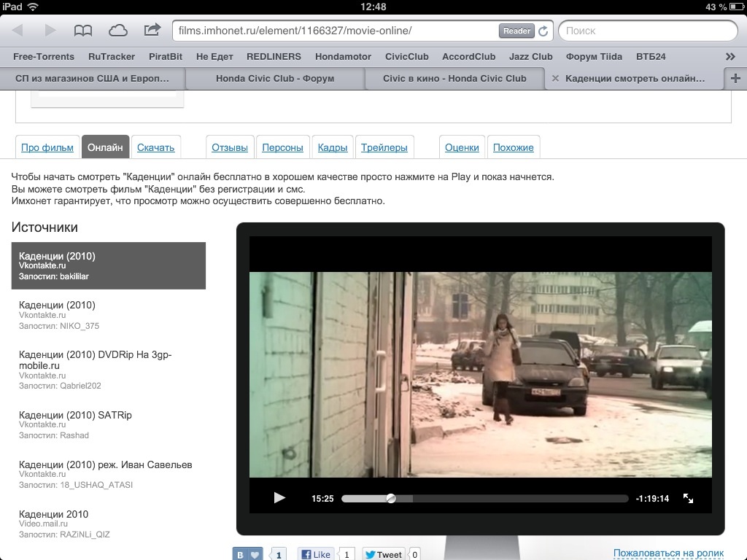This screenshot has height=560, width=747.
Task: Open AccordClub bookmark
Action: coord(469,57)
